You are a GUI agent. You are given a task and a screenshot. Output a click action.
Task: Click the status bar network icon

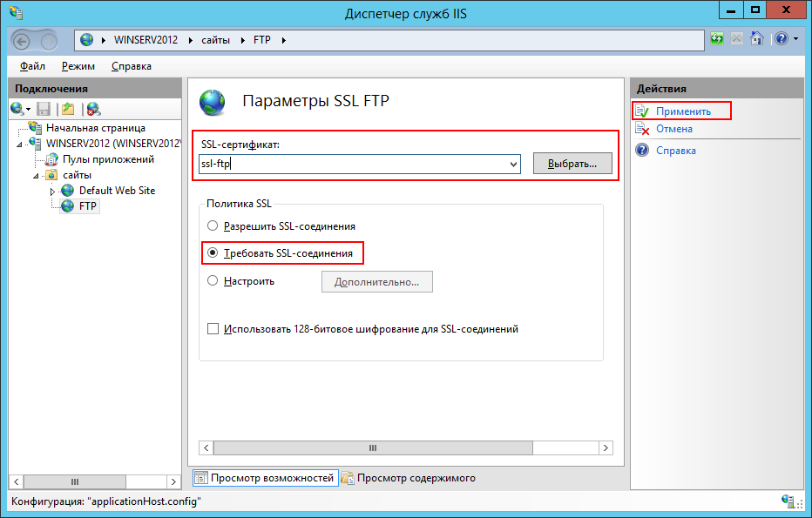point(788,501)
